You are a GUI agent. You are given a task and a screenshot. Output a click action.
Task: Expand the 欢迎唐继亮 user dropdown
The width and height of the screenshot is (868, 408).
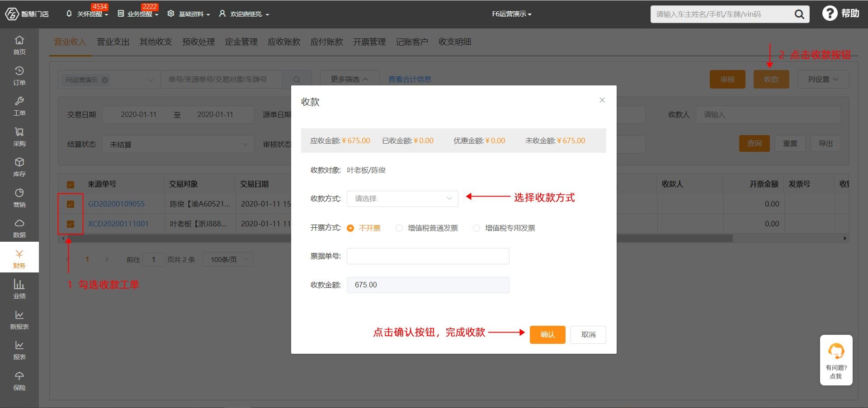click(x=244, y=14)
